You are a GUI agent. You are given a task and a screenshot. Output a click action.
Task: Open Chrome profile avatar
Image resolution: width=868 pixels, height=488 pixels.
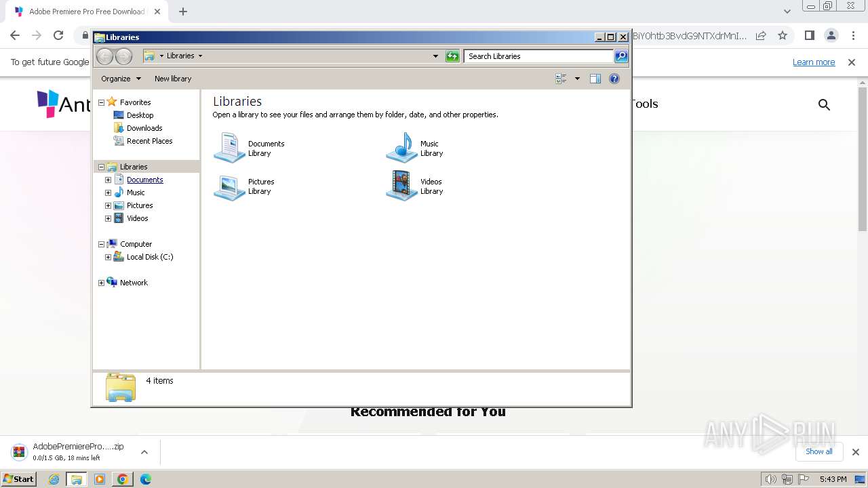[x=831, y=35]
